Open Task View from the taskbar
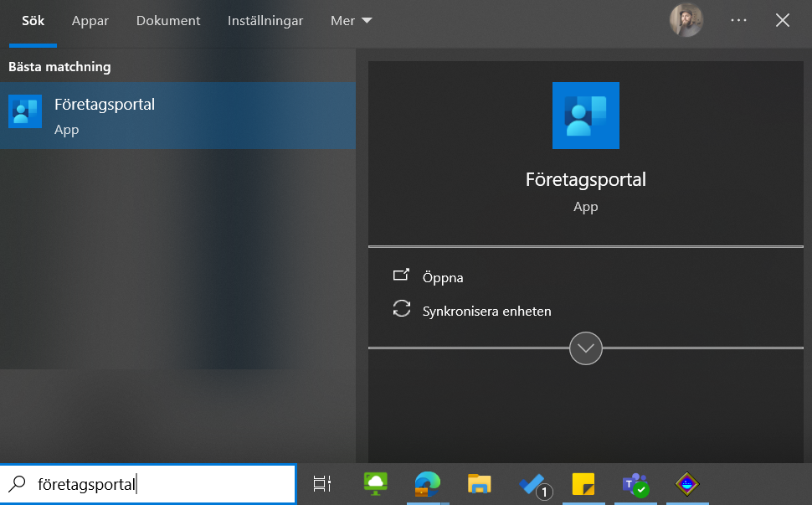 click(x=322, y=484)
